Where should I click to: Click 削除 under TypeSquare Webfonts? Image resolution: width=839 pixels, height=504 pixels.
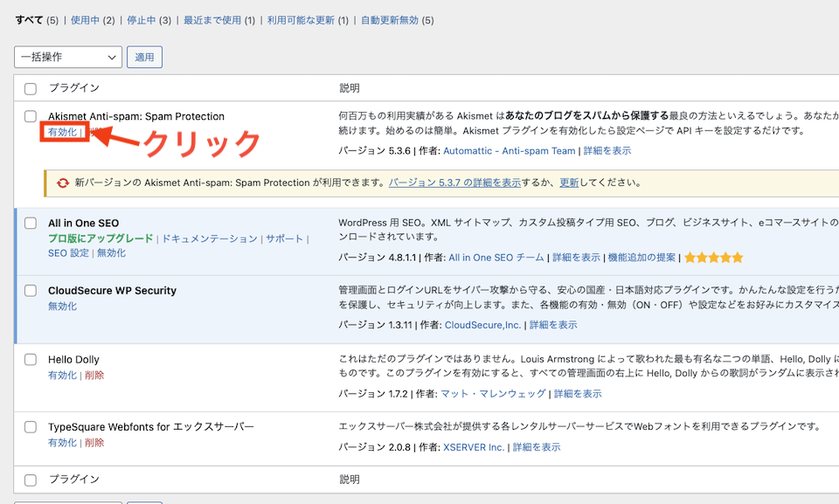(x=94, y=443)
